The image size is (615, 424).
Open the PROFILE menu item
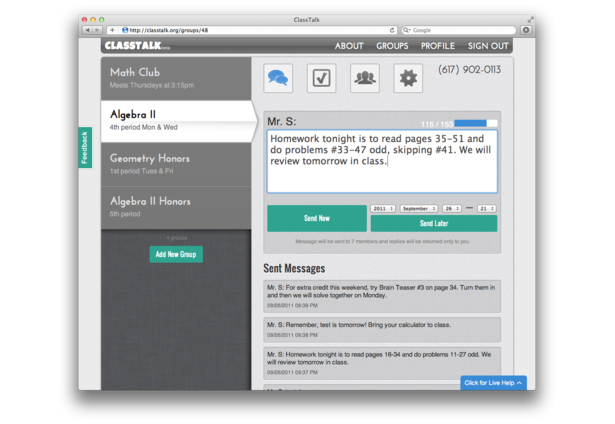[438, 46]
